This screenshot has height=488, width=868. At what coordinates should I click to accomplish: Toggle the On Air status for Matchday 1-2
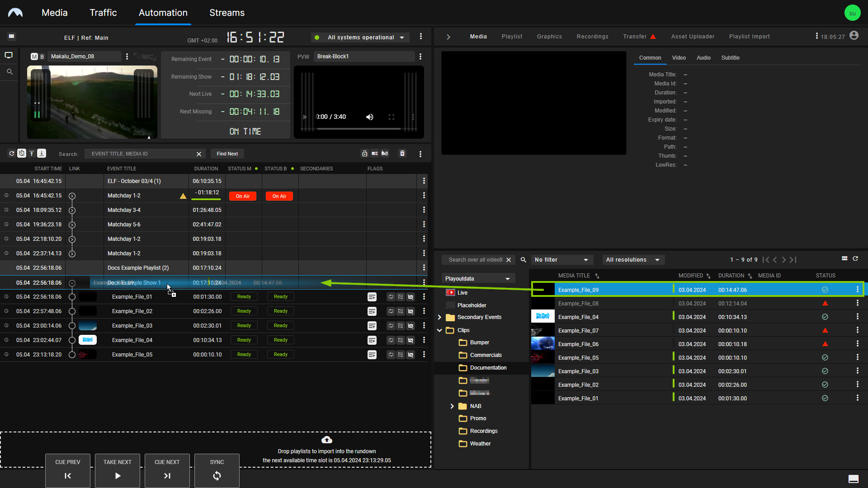(x=243, y=196)
